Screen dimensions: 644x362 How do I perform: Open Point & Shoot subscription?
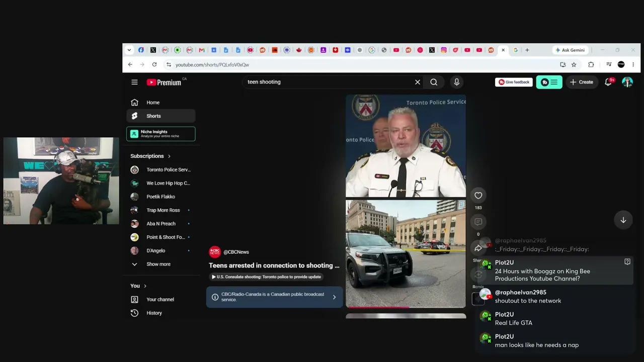pos(160,237)
